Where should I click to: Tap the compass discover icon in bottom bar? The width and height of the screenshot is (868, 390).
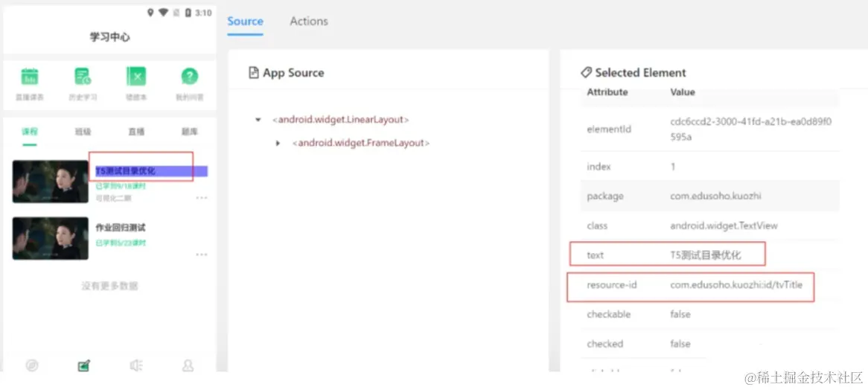point(31,365)
